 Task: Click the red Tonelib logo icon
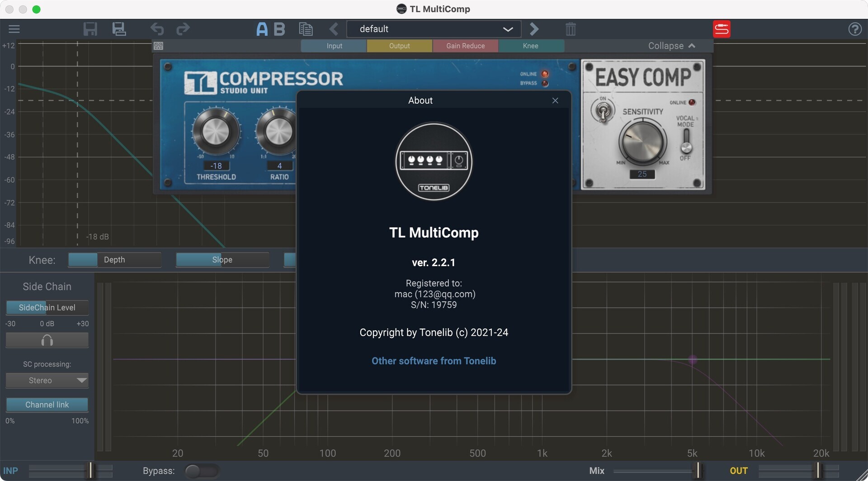tap(722, 29)
